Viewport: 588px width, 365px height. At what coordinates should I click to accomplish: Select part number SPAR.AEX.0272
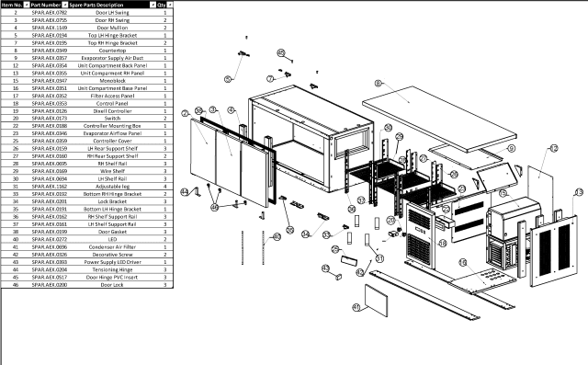49,239
